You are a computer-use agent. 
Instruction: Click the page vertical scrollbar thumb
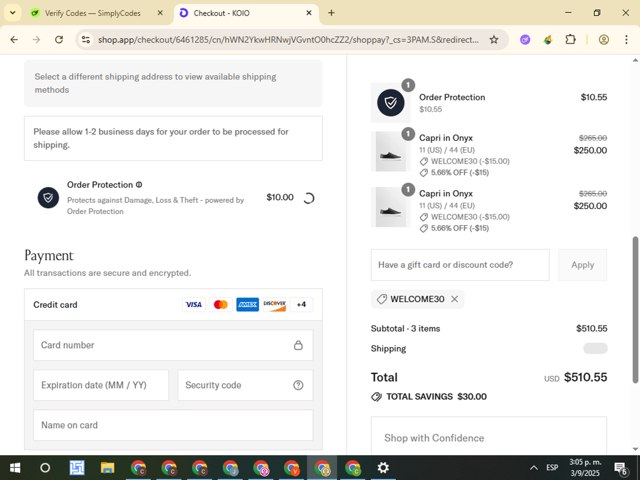click(x=635, y=309)
